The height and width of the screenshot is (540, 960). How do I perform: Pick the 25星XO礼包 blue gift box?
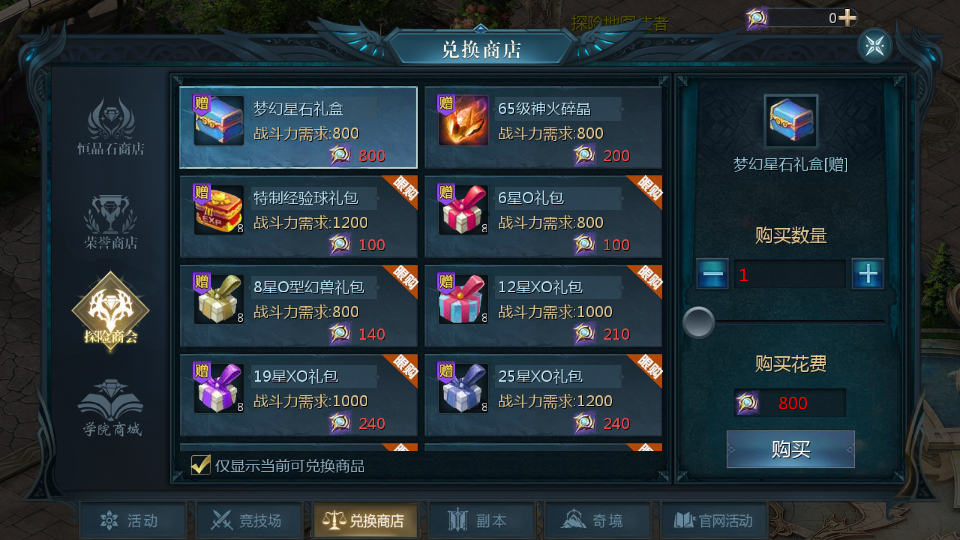(x=463, y=388)
